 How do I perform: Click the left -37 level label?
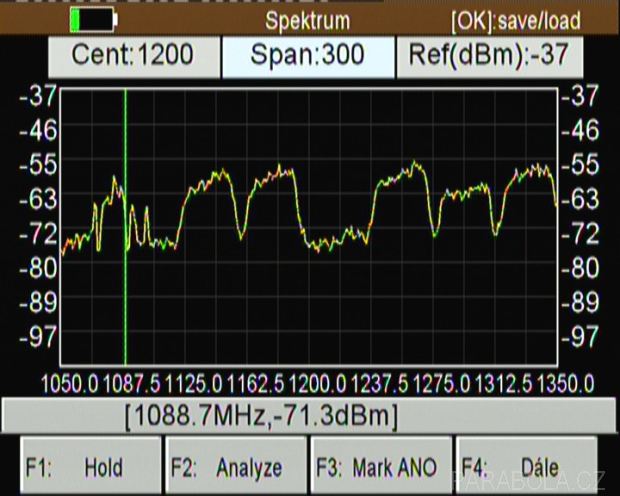38,95
